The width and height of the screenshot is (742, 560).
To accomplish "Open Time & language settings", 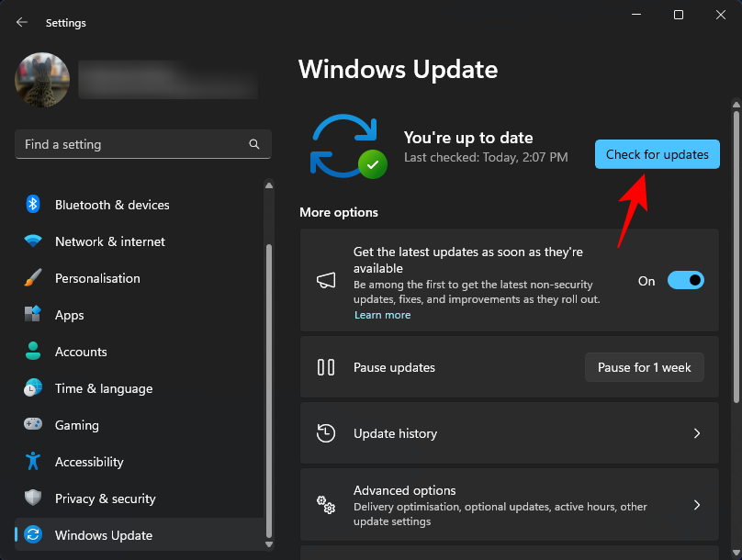I will (x=104, y=388).
